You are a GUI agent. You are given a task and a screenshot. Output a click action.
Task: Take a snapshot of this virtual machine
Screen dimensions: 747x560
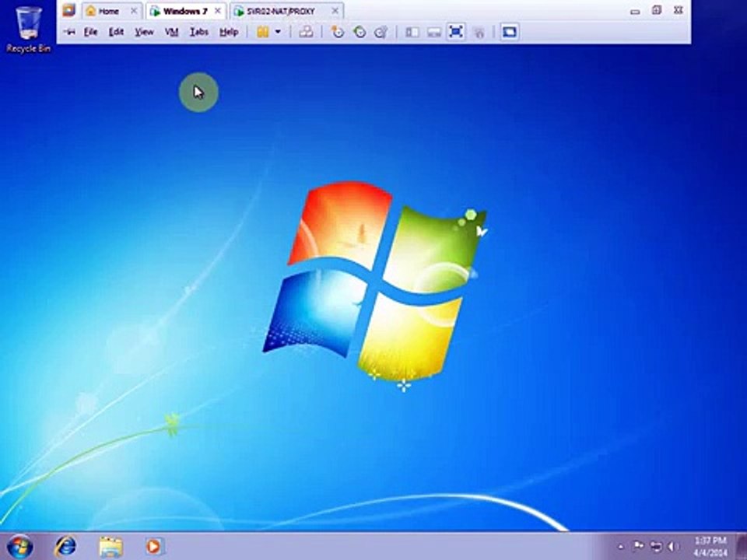coord(337,32)
